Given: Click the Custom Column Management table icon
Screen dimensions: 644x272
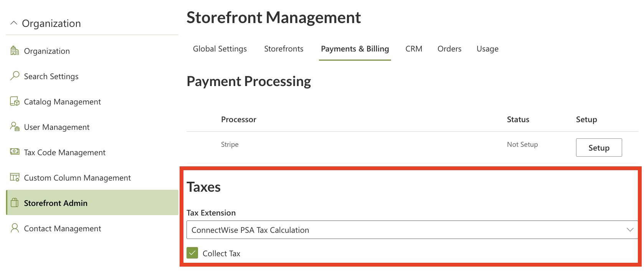Looking at the screenshot, I should [x=15, y=177].
